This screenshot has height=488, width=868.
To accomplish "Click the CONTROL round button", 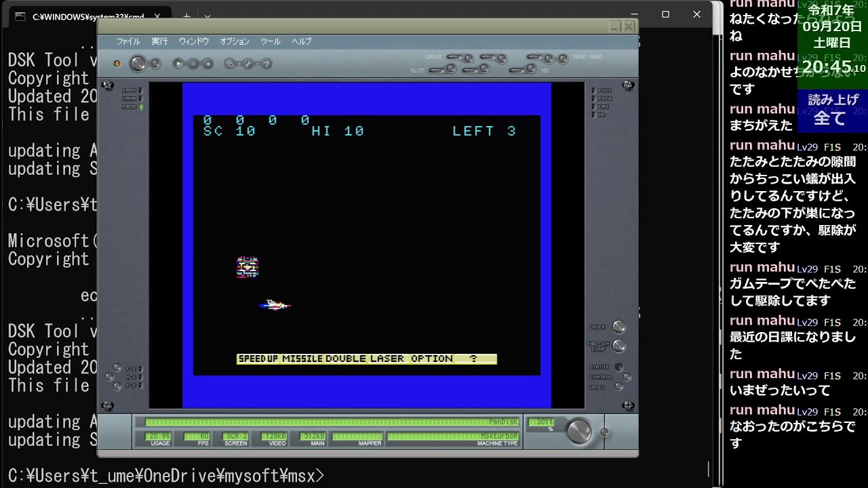I will point(627,377).
